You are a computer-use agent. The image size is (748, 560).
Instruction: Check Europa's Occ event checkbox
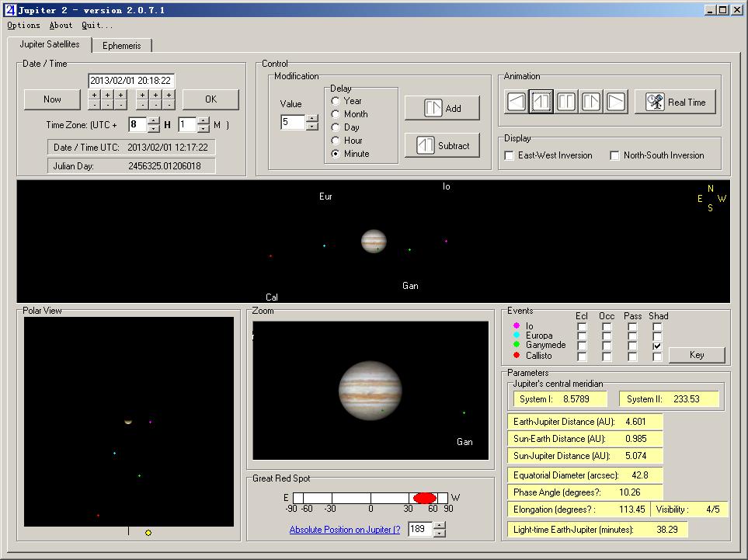tap(607, 336)
